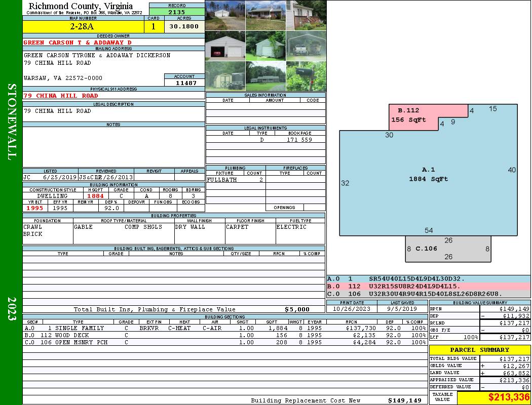Click the STONEWALL district label on green sidebar
The image size is (532, 405).
point(12,122)
